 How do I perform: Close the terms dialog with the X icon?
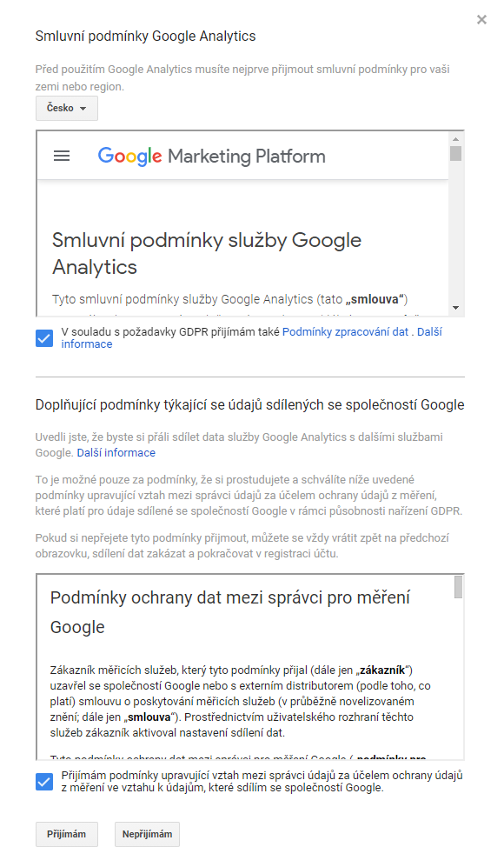tap(481, 20)
